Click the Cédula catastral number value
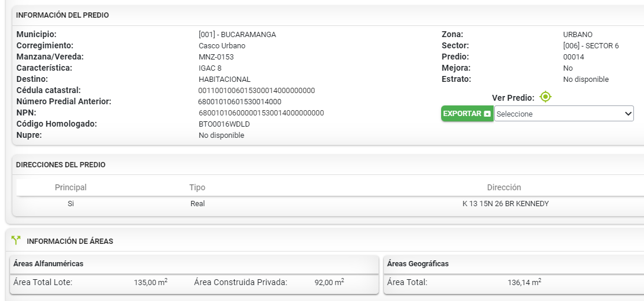Image resolution: width=644 pixels, height=301 pixels. (x=257, y=91)
